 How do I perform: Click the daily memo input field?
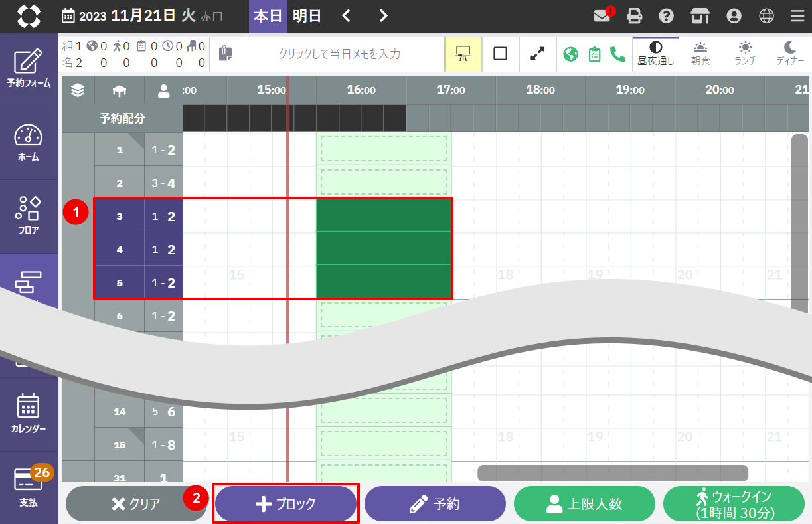tap(339, 54)
